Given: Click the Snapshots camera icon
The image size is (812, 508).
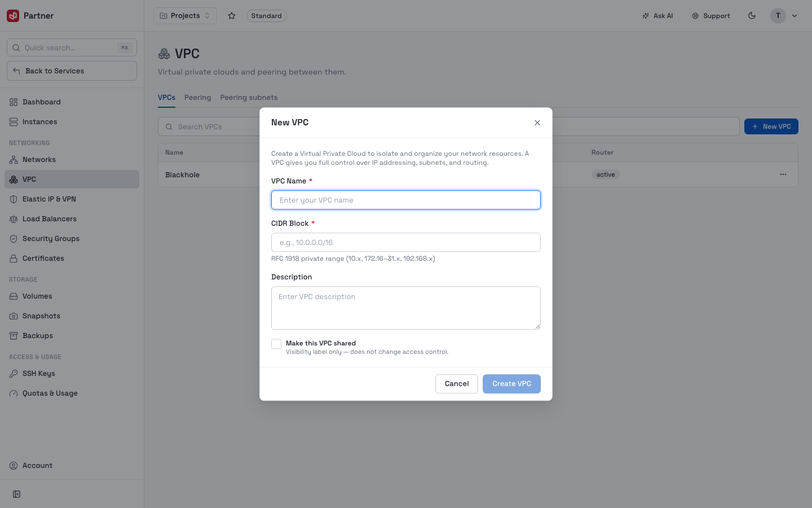Looking at the screenshot, I should pyautogui.click(x=14, y=316).
